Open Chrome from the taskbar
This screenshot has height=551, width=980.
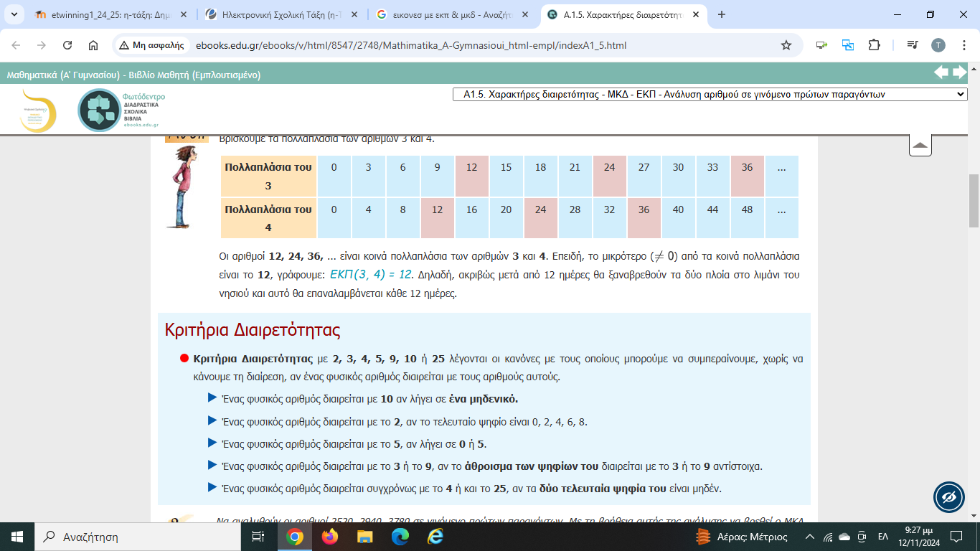click(x=295, y=537)
